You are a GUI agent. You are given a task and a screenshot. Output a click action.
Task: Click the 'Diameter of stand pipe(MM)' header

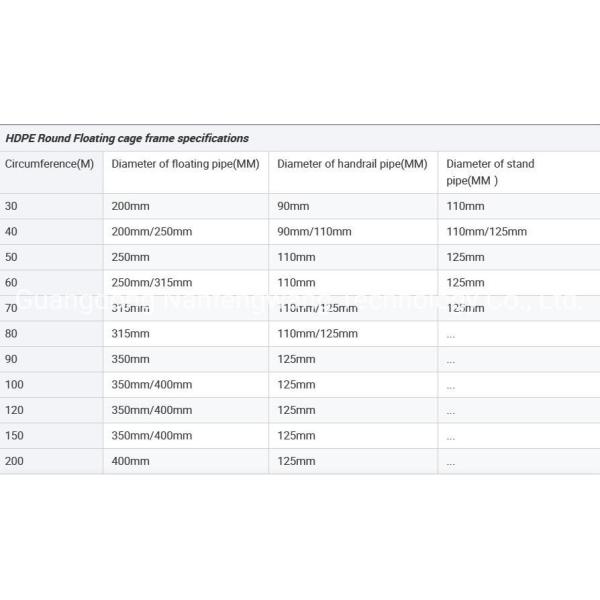[x=490, y=171]
